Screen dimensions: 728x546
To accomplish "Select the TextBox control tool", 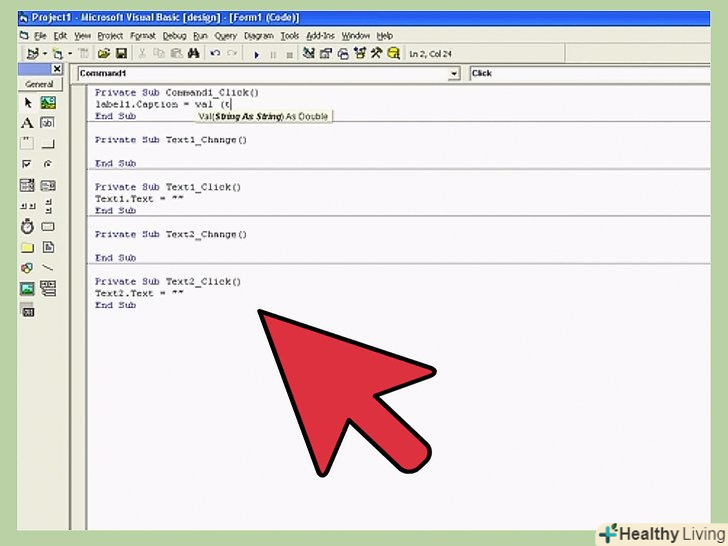I will coord(48,123).
